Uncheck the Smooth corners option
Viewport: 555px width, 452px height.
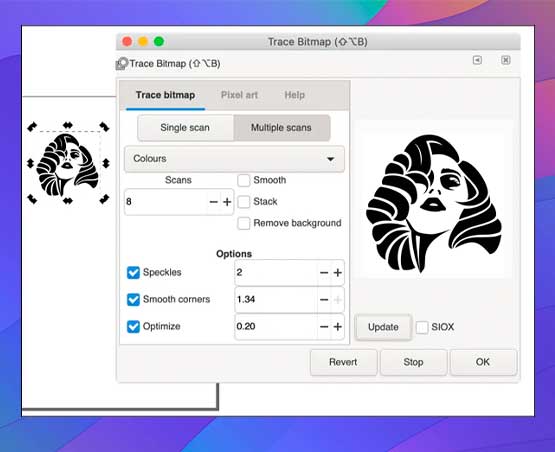pos(133,299)
